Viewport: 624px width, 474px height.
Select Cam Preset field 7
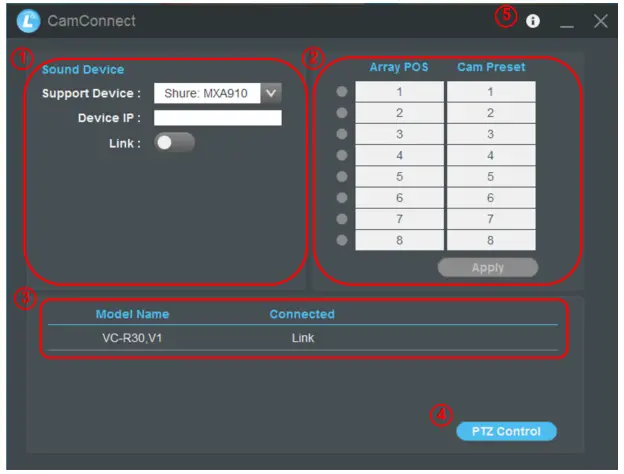coord(491,218)
